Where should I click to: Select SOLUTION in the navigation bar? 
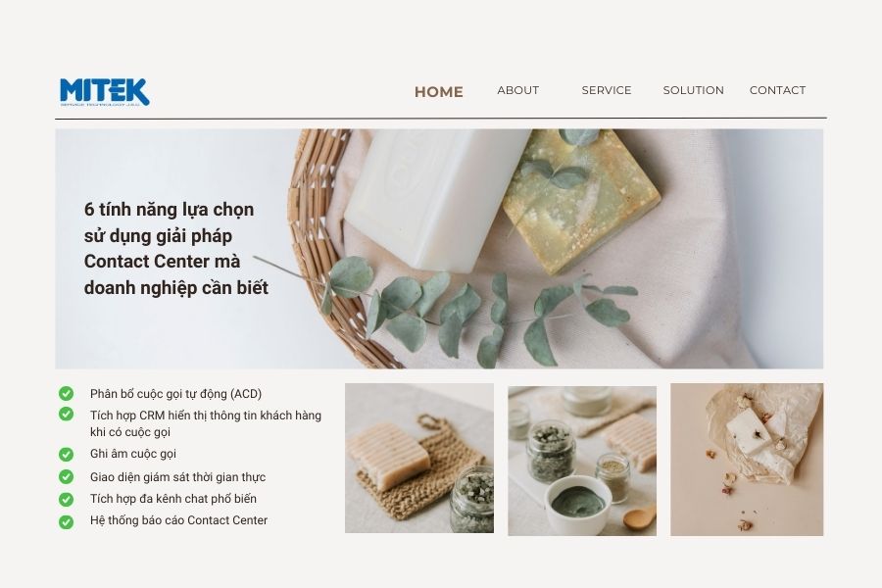pyautogui.click(x=694, y=90)
